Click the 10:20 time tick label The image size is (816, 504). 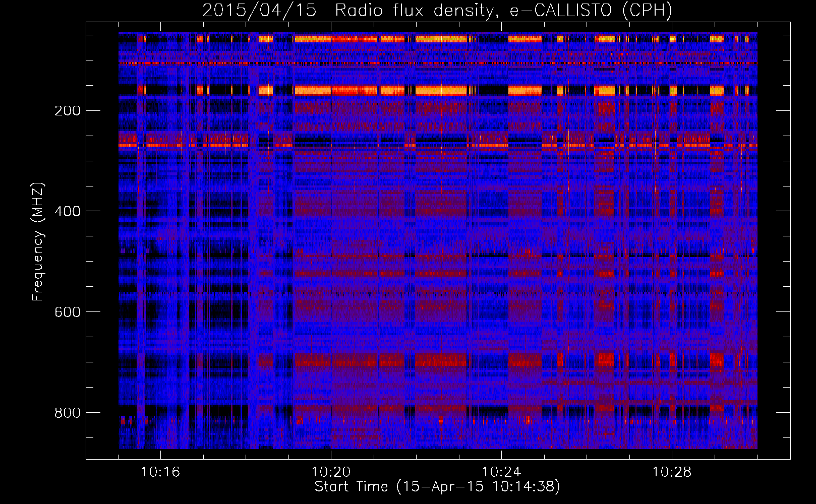tap(331, 472)
